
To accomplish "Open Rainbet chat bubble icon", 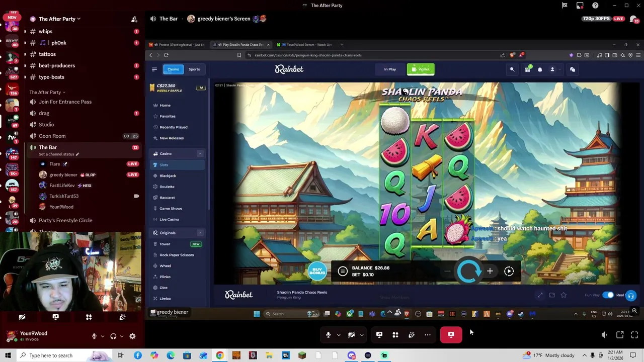I will pos(573,69).
